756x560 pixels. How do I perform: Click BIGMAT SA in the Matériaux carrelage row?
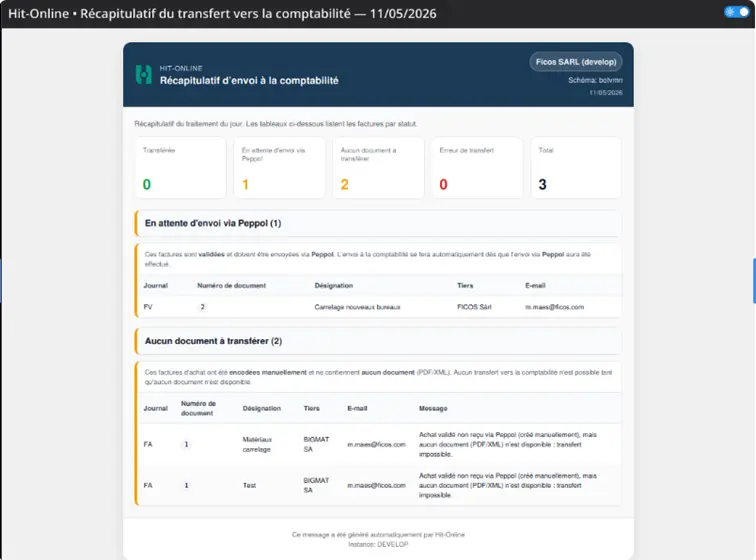pyautogui.click(x=316, y=444)
